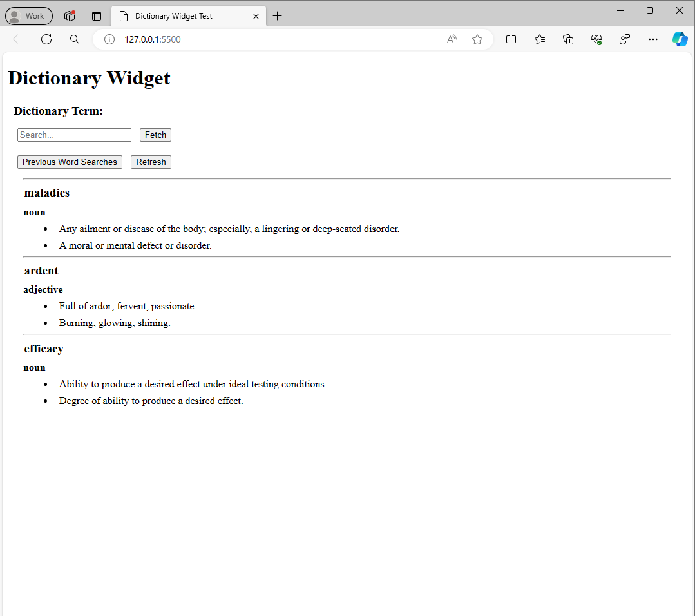The height and width of the screenshot is (616, 695).
Task: Click the Refresh button on the page
Action: [151, 162]
